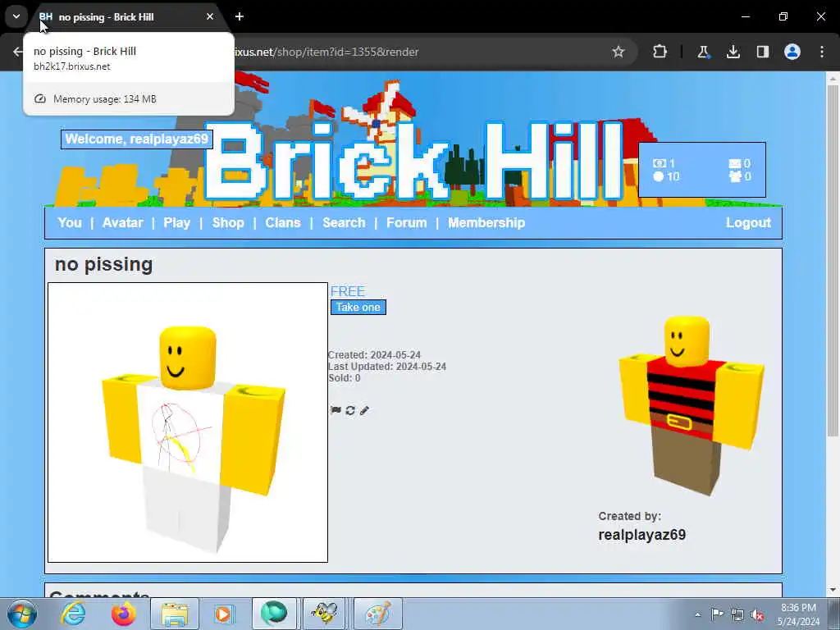
Task: Launch Firefox from the taskbar
Action: coord(123,614)
